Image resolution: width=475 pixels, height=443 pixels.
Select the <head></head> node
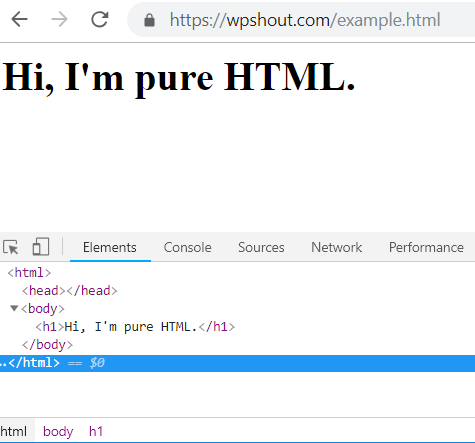(x=70, y=291)
